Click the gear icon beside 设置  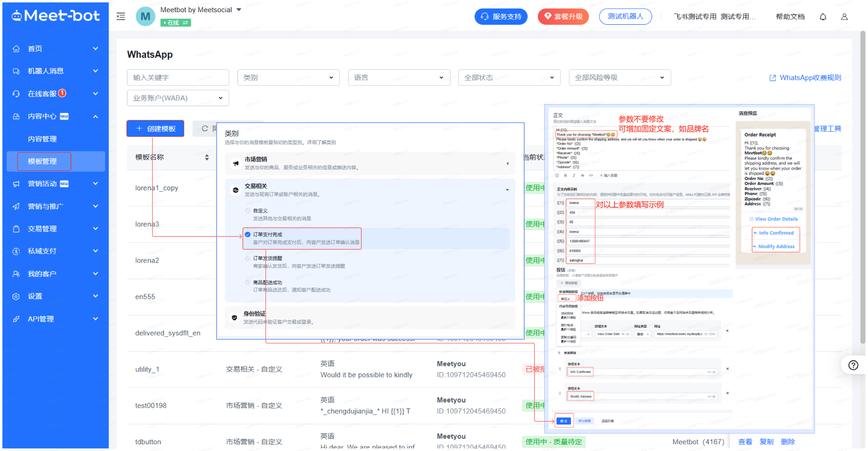[16, 297]
